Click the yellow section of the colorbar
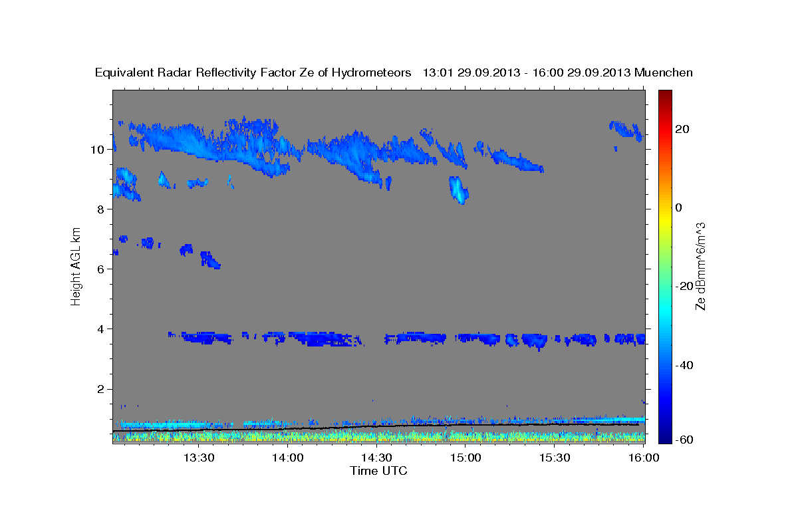The width and height of the screenshot is (798, 532). [x=664, y=219]
